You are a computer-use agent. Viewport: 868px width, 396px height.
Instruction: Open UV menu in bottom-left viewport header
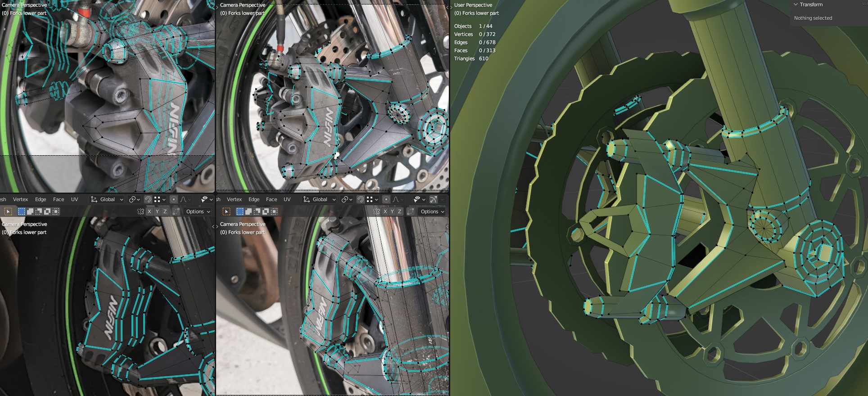pos(75,199)
